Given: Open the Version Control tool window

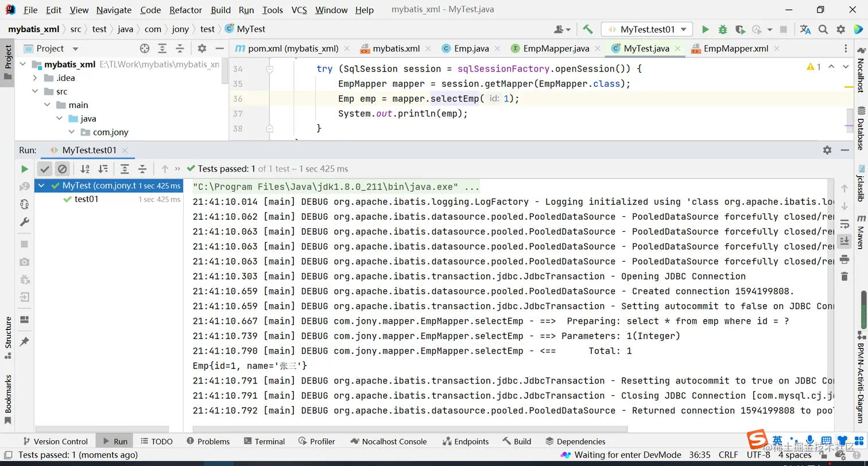Looking at the screenshot, I should click(x=55, y=441).
